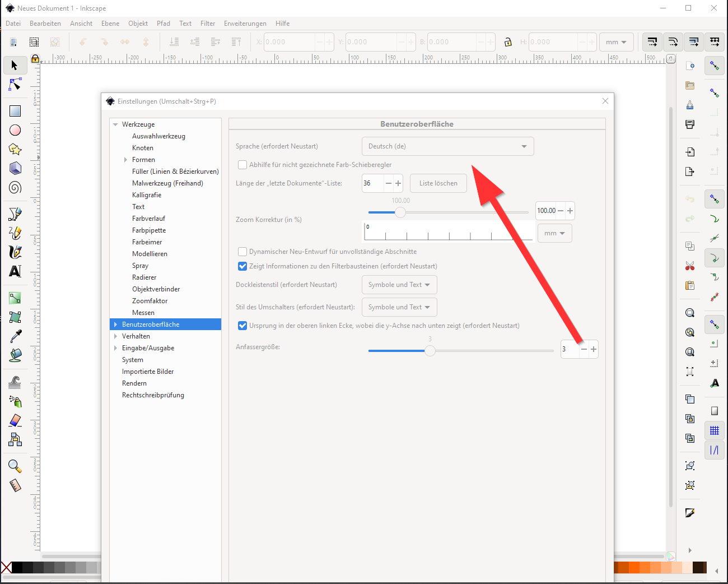728x584 pixels.
Task: Select the Node edit tool
Action: 15,85
